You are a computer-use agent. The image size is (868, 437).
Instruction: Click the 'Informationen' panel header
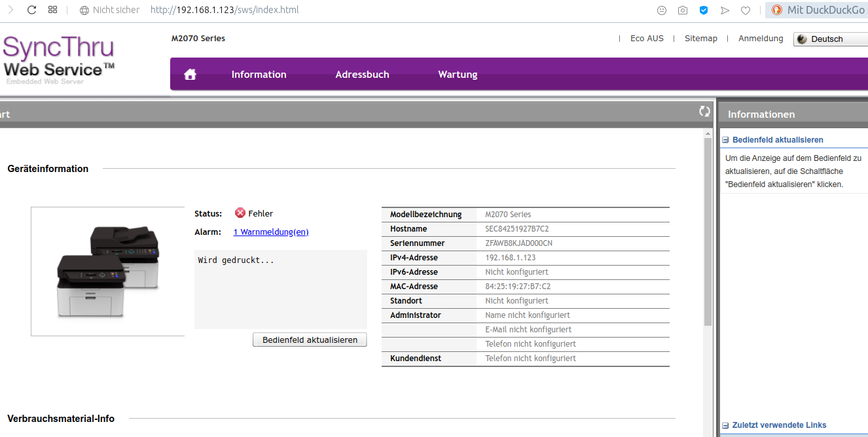point(761,114)
